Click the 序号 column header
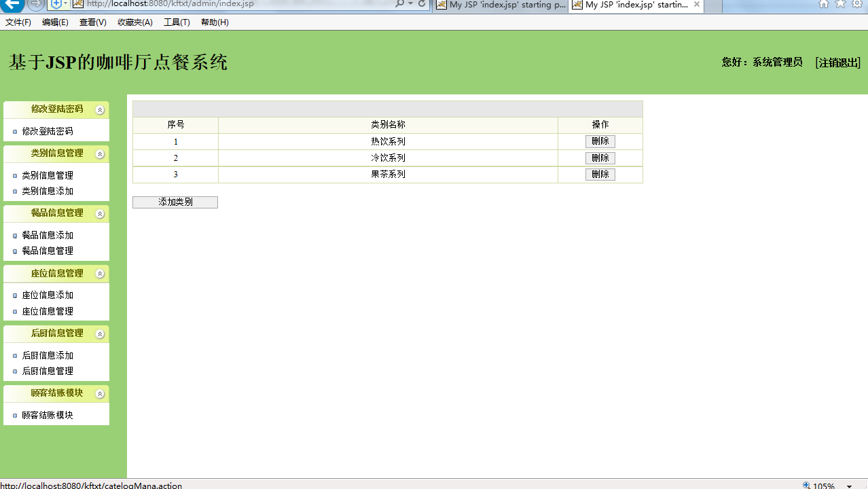 (176, 125)
